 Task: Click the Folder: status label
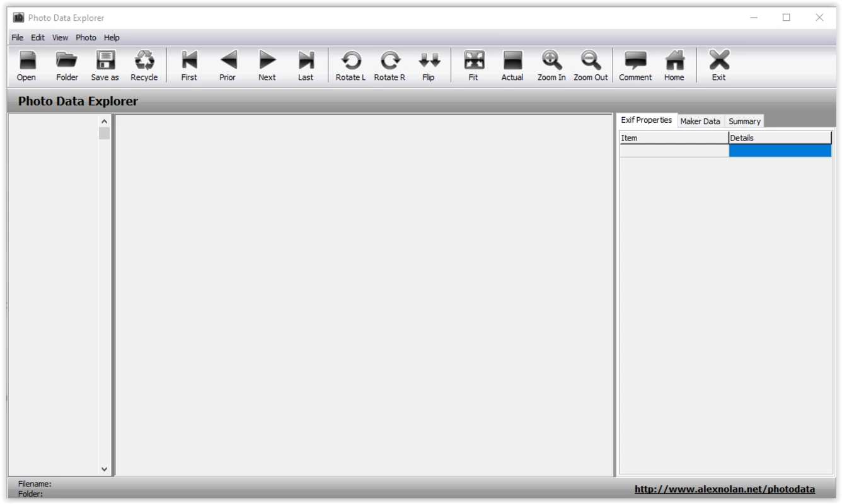pos(30,494)
